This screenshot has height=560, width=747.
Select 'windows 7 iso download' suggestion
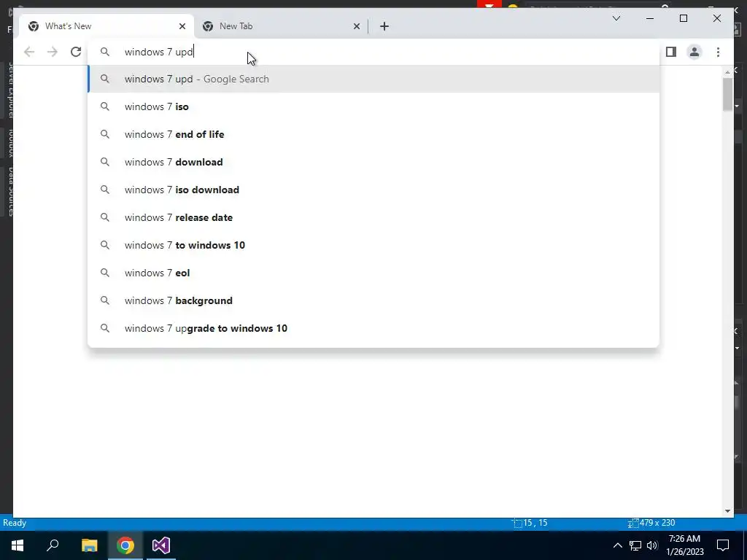[x=373, y=190]
